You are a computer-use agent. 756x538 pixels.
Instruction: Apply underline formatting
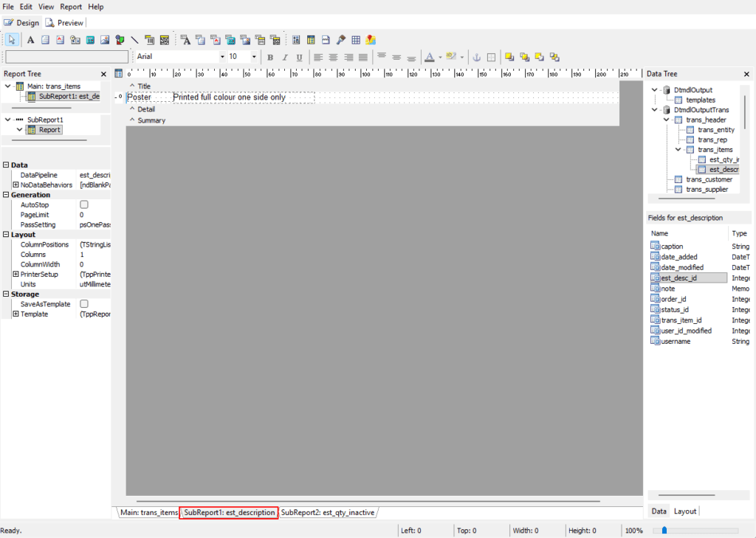pos(299,58)
